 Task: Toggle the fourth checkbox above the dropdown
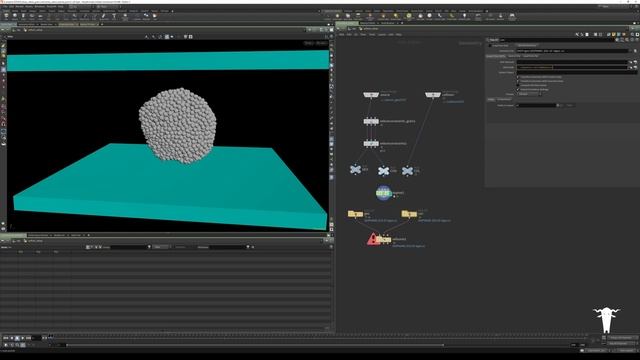click(518, 89)
